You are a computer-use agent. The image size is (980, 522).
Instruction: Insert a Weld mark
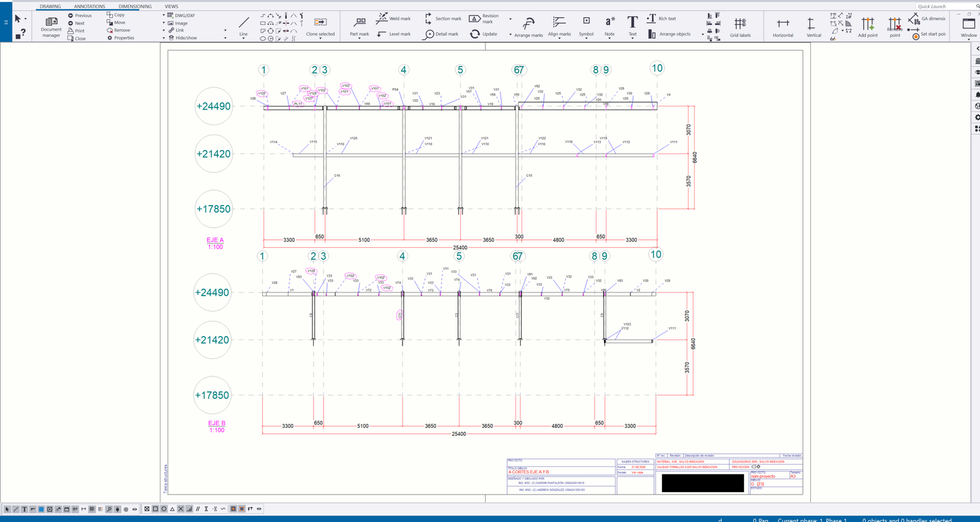[394, 18]
